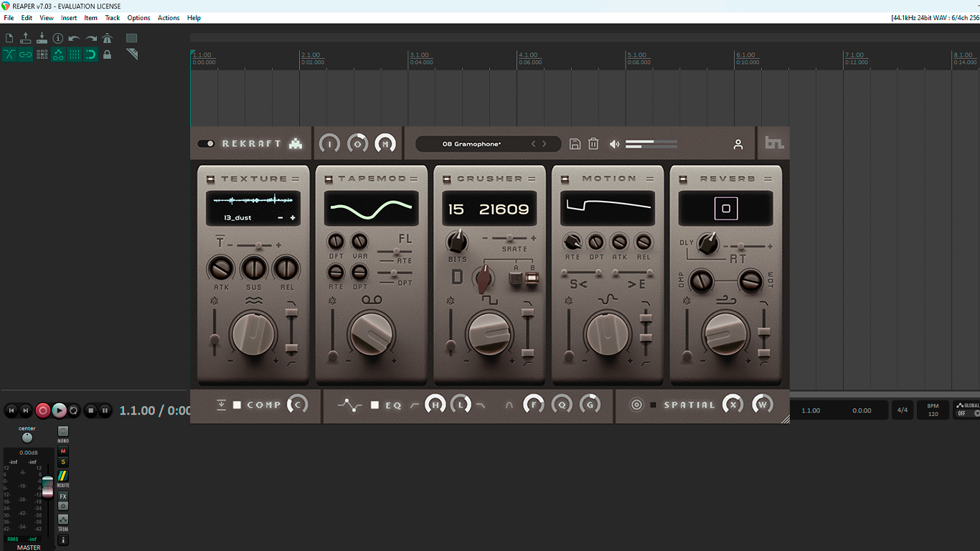The height and width of the screenshot is (551, 980).
Task: Click the New project icon
Action: coord(9,38)
